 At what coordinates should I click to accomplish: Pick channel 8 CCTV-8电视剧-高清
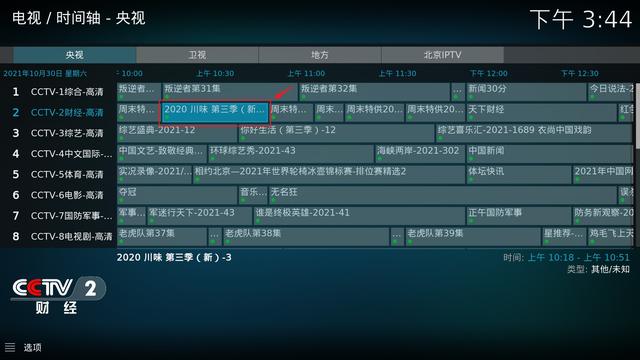click(58, 236)
